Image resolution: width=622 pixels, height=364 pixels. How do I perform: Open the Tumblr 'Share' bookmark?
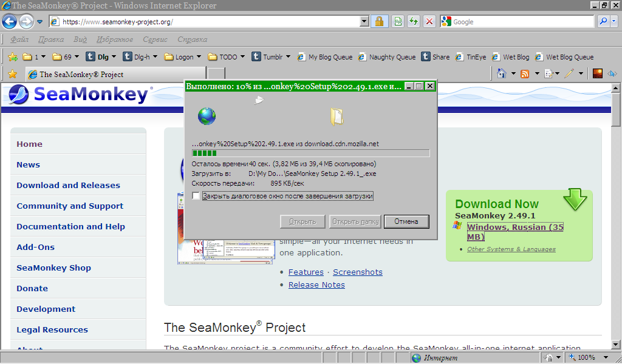[x=436, y=57]
